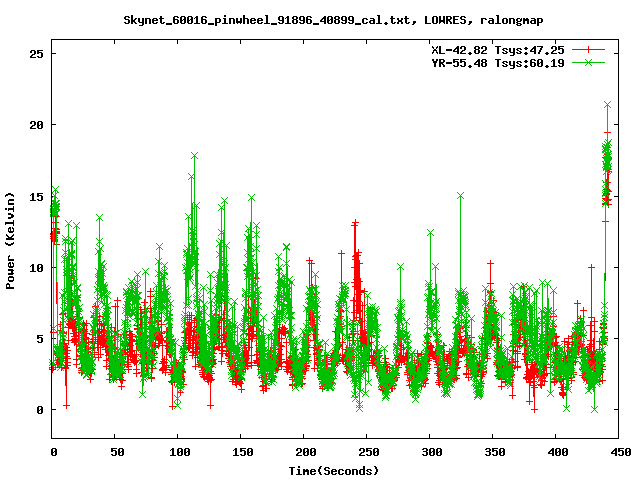
Task: Click the x-axis tick label 200
Action: click(x=306, y=452)
